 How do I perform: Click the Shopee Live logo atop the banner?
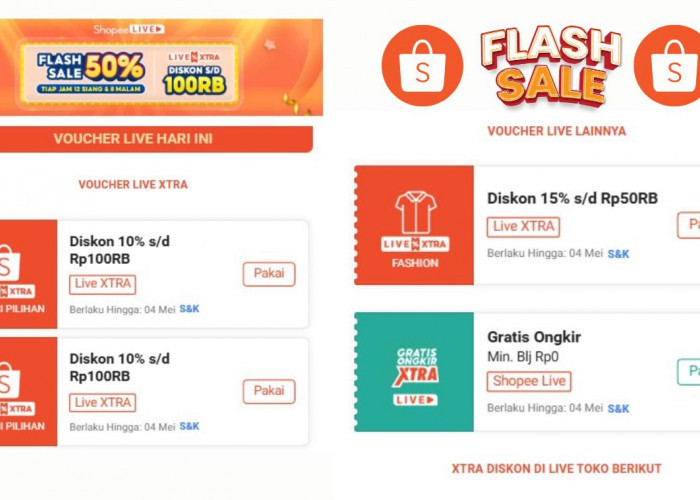(x=129, y=30)
